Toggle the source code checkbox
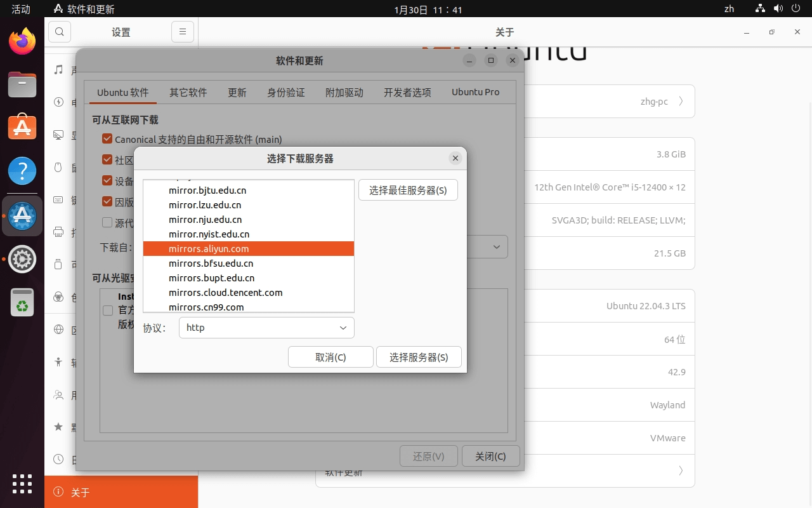This screenshot has width=812, height=508. click(107, 223)
